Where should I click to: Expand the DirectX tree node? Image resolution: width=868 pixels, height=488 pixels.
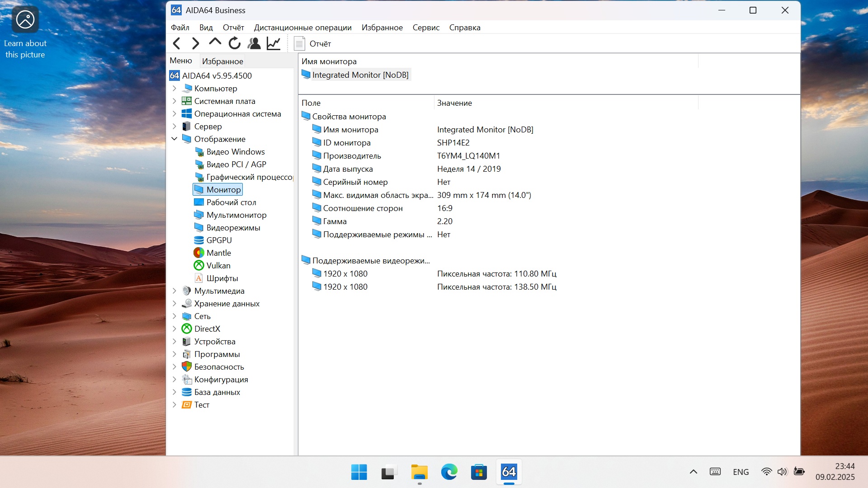coord(175,329)
